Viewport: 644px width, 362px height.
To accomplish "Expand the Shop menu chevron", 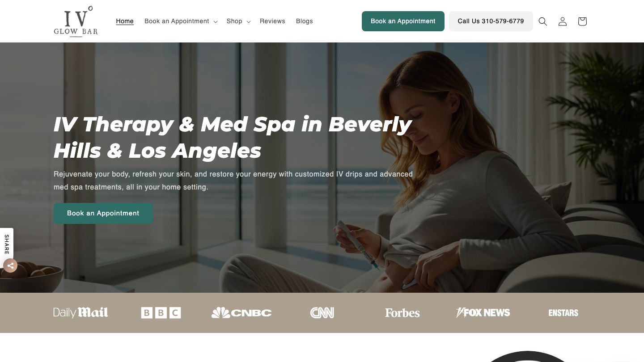I will click(x=248, y=21).
